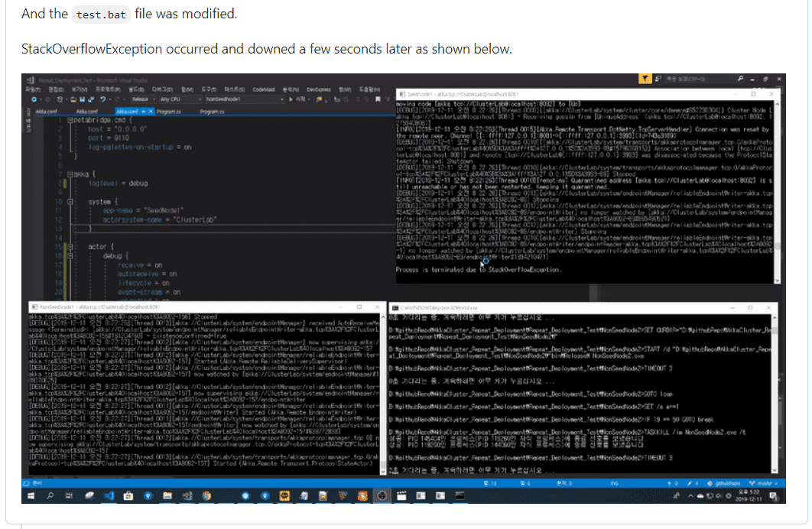This screenshot has height=529, width=812.
Task: Click the SeedNode1 console scrollbar
Action: point(777,192)
